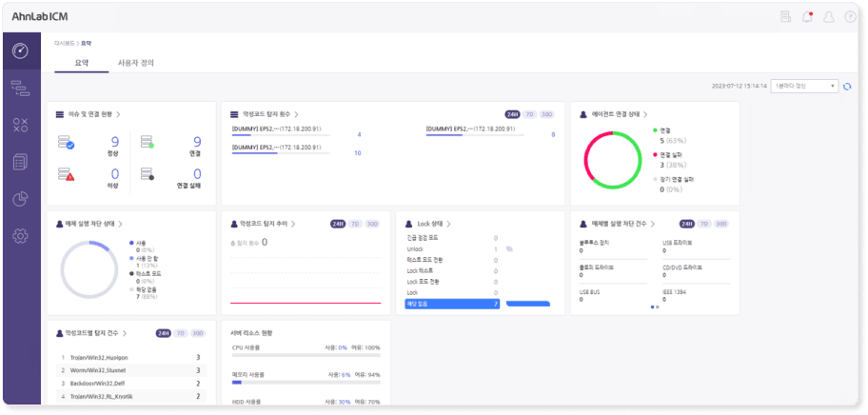Switch to the 사용자 정의 tab

click(x=135, y=63)
